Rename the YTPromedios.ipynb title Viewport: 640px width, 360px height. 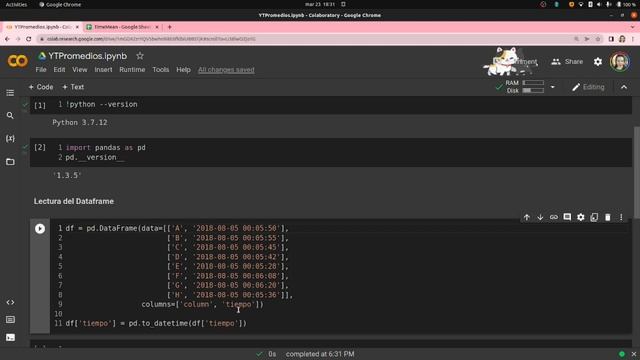click(x=88, y=56)
